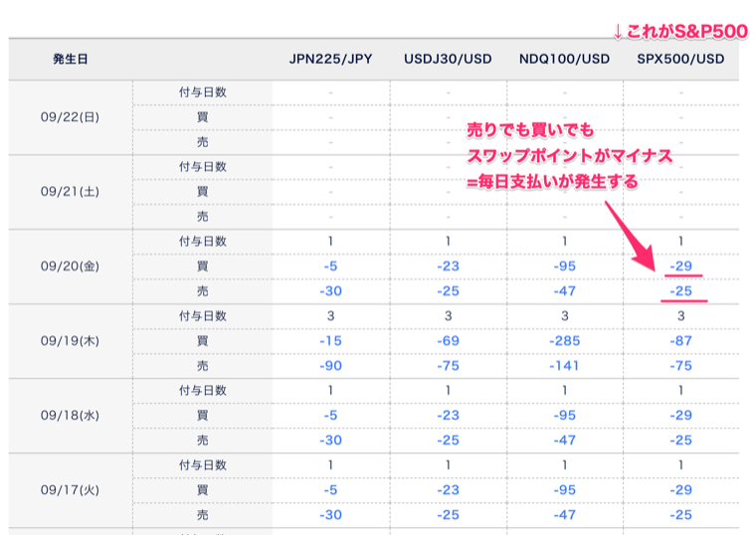Image resolution: width=756 pixels, height=535 pixels.
Task: Click 付与日数 label in the 09/17 row
Action: [203, 465]
